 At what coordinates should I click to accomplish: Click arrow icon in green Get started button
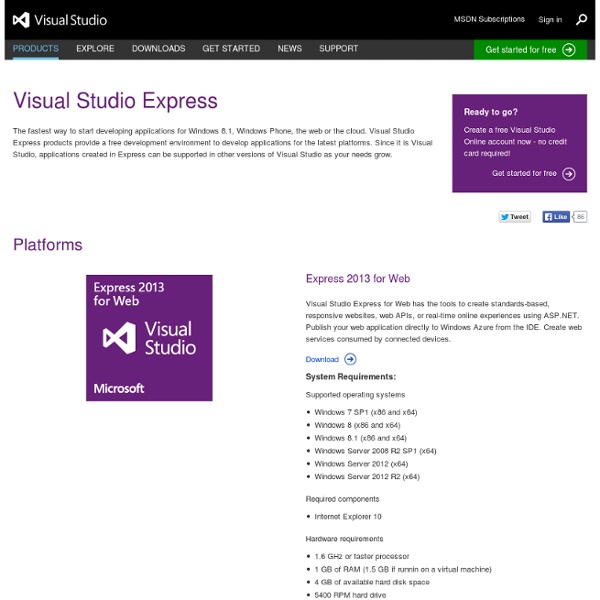click(x=569, y=50)
